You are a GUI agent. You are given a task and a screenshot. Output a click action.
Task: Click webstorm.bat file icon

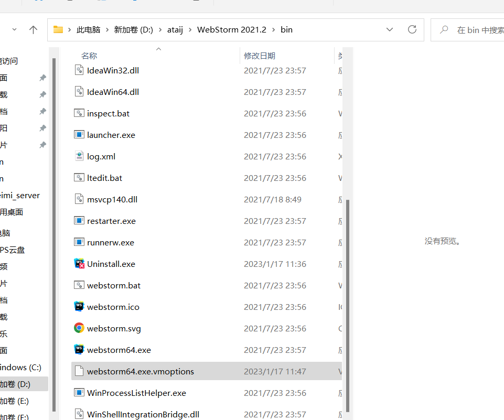pyautogui.click(x=79, y=285)
